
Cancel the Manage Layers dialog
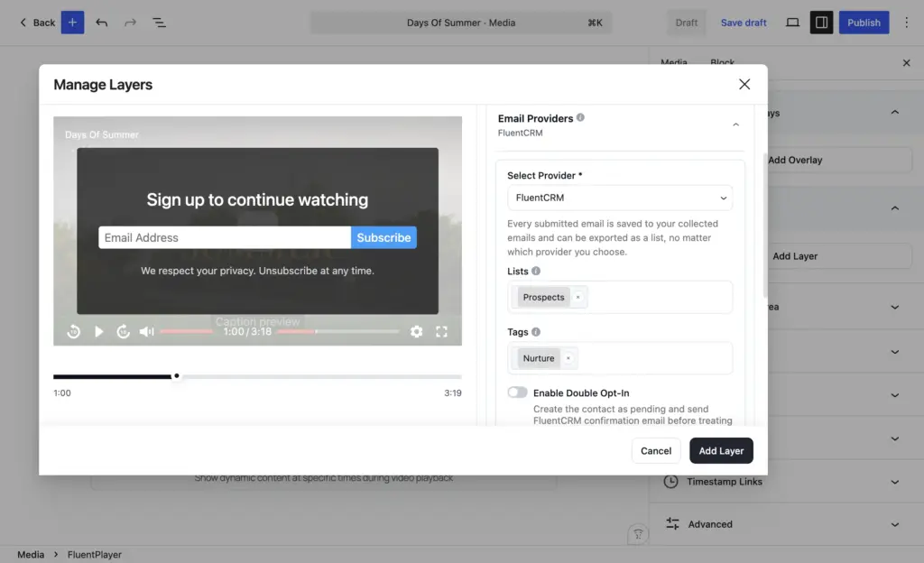click(656, 450)
